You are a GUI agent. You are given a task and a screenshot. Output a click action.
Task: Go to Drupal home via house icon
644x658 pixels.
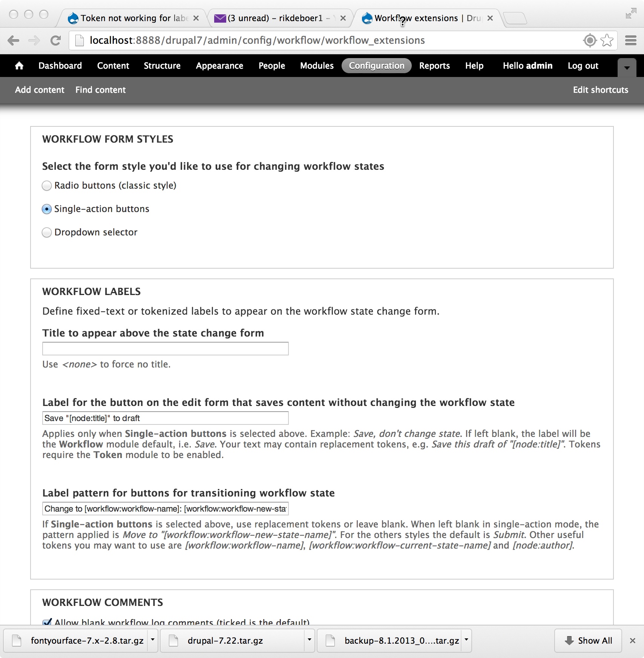19,66
